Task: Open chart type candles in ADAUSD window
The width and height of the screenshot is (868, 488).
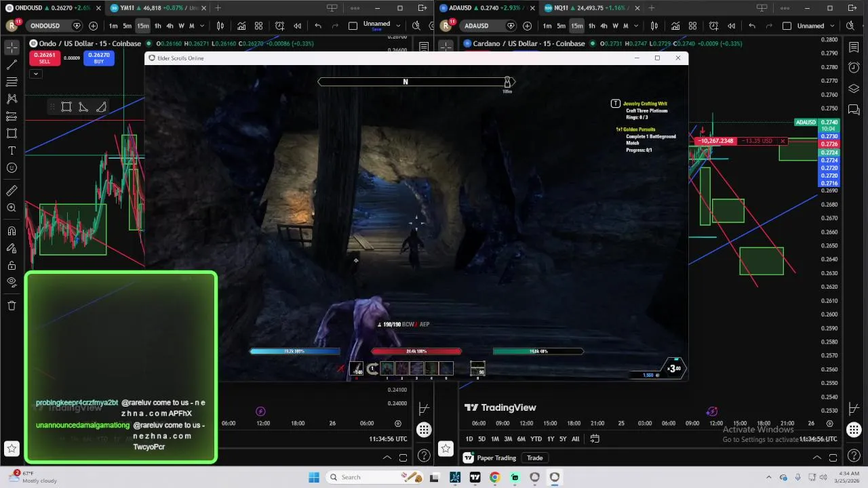Action: (654, 26)
